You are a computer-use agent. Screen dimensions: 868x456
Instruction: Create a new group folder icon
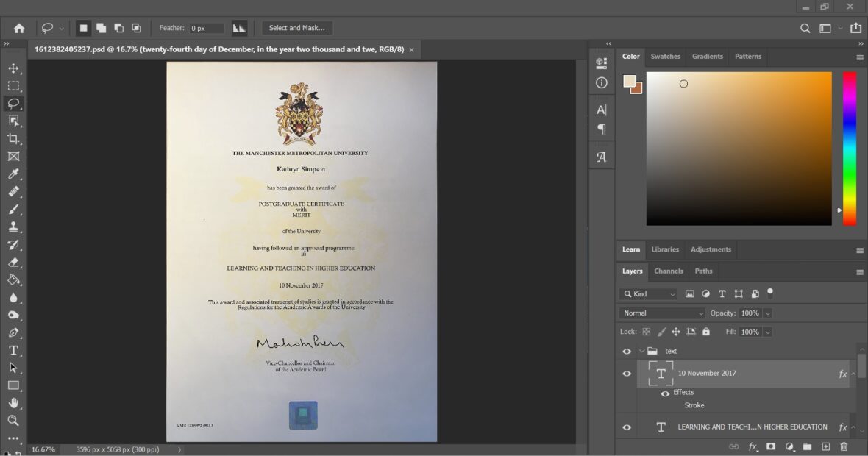click(x=807, y=446)
